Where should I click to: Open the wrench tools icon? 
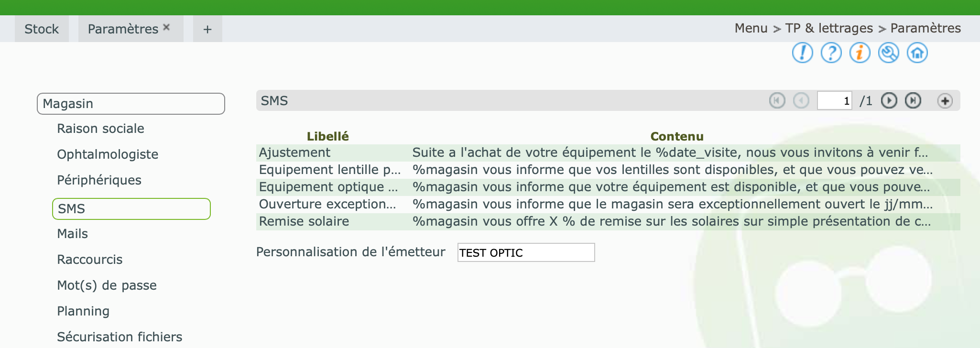(x=888, y=53)
